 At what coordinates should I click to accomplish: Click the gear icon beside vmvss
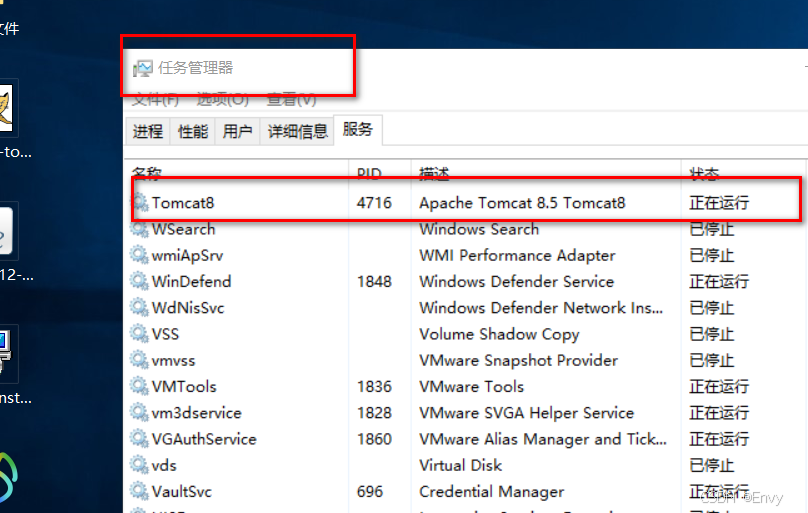point(140,360)
